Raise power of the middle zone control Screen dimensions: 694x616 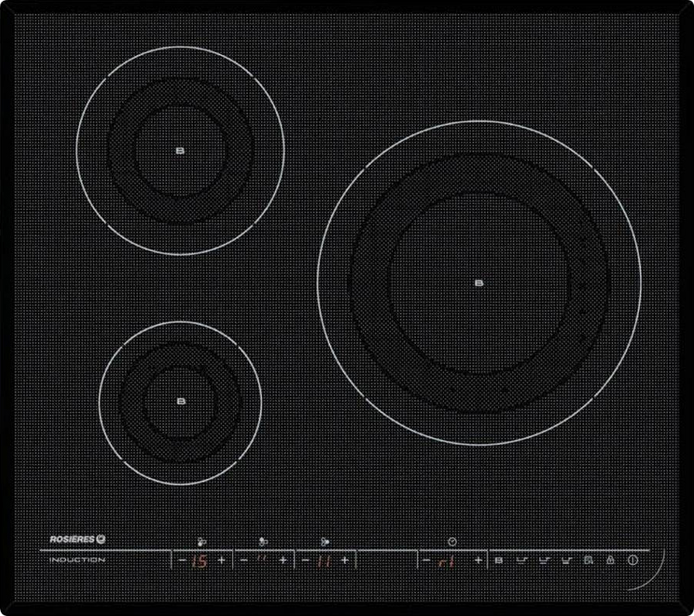[283, 559]
